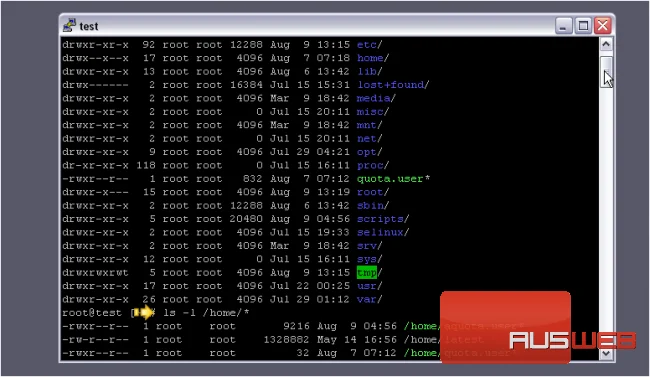
Task: Click the 'var/' directory name
Action: tap(369, 299)
